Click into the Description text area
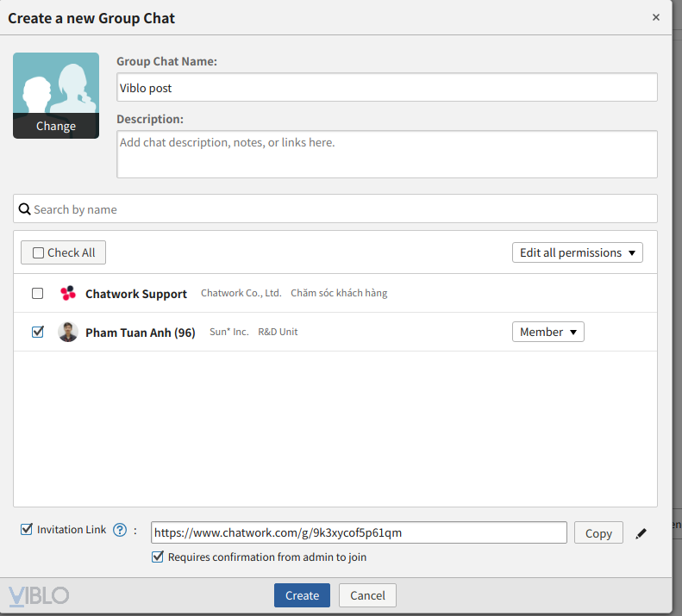Image resolution: width=682 pixels, height=616 pixels. [386, 154]
